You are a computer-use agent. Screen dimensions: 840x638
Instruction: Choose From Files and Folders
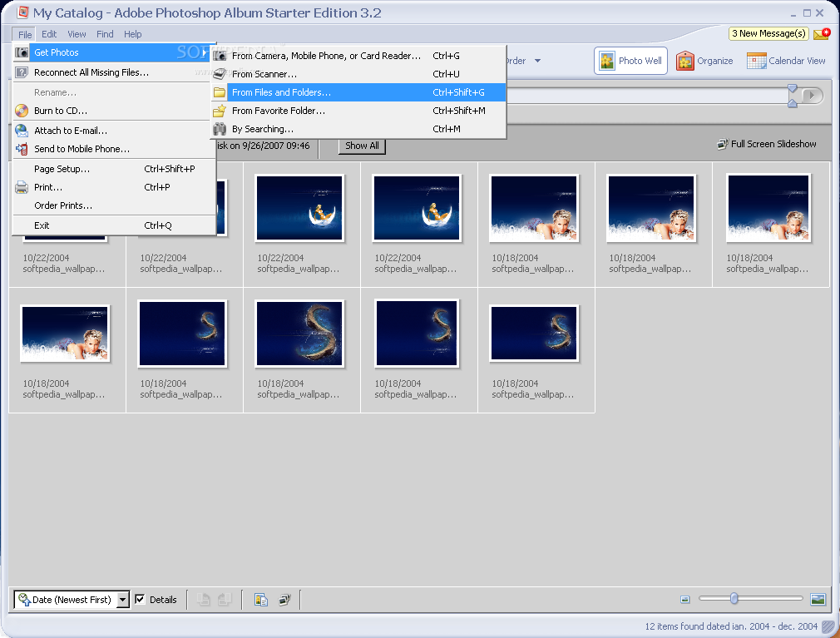(358, 92)
